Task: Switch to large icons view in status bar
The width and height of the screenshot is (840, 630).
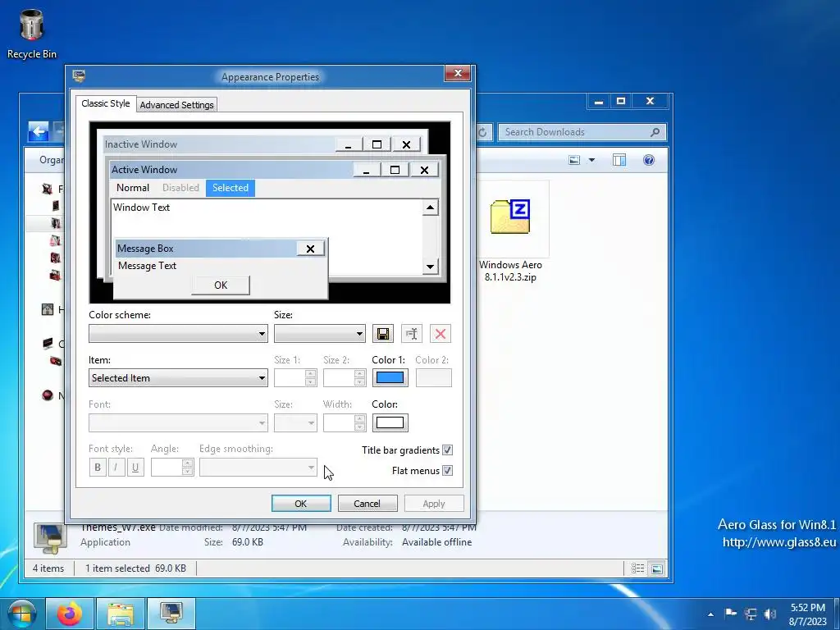Action: [657, 568]
